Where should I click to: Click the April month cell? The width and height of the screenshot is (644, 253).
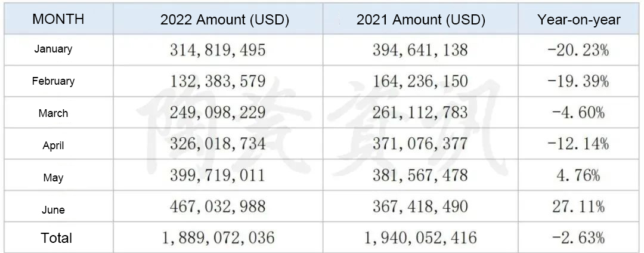pos(54,146)
